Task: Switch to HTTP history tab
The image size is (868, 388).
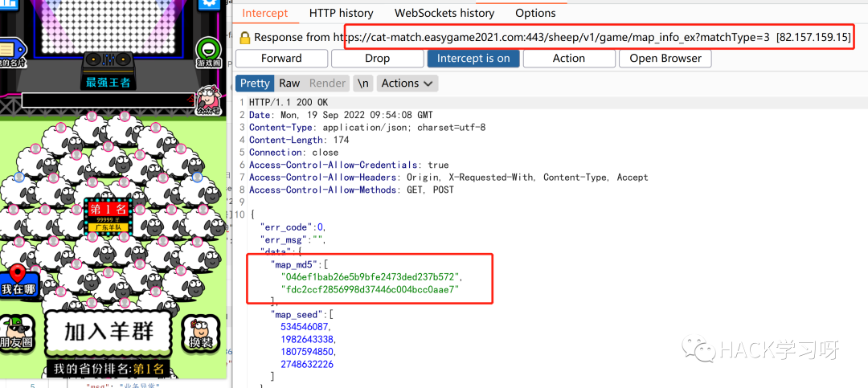Action: coord(341,13)
